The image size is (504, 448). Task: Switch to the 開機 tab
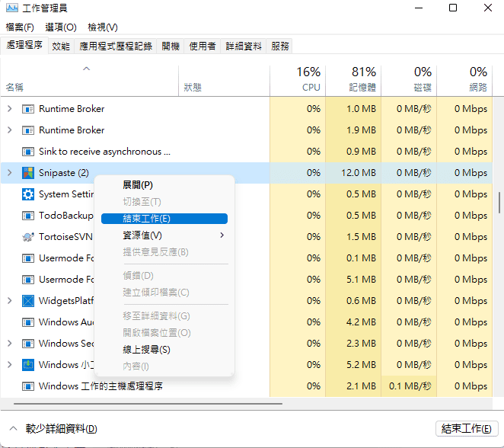point(171,46)
